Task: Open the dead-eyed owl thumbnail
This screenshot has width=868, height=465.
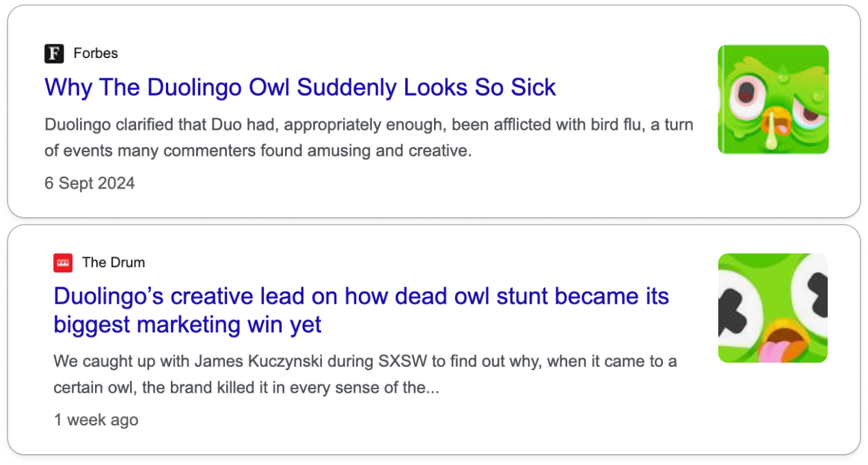Action: (x=773, y=308)
